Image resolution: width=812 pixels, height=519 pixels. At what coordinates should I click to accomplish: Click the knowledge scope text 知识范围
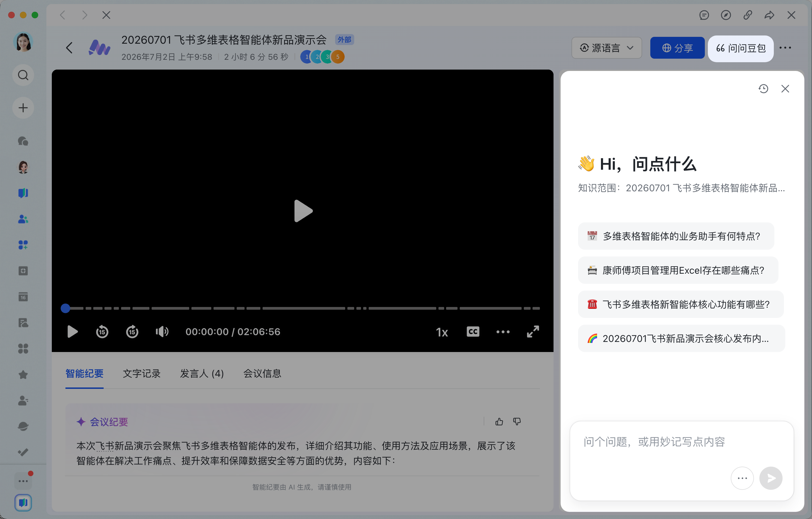pos(681,188)
